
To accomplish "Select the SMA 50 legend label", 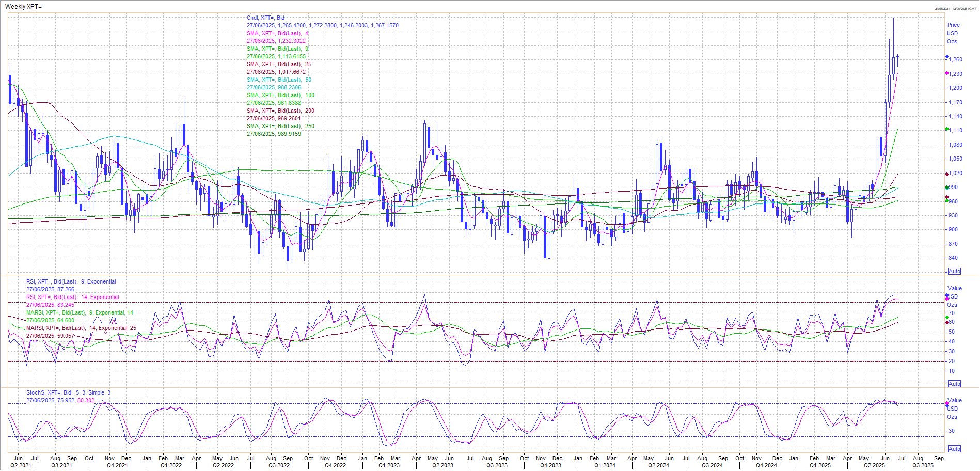I will tap(279, 80).
